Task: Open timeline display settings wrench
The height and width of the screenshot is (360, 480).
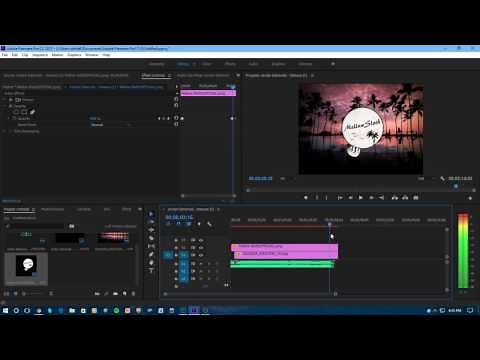Action: (209, 224)
